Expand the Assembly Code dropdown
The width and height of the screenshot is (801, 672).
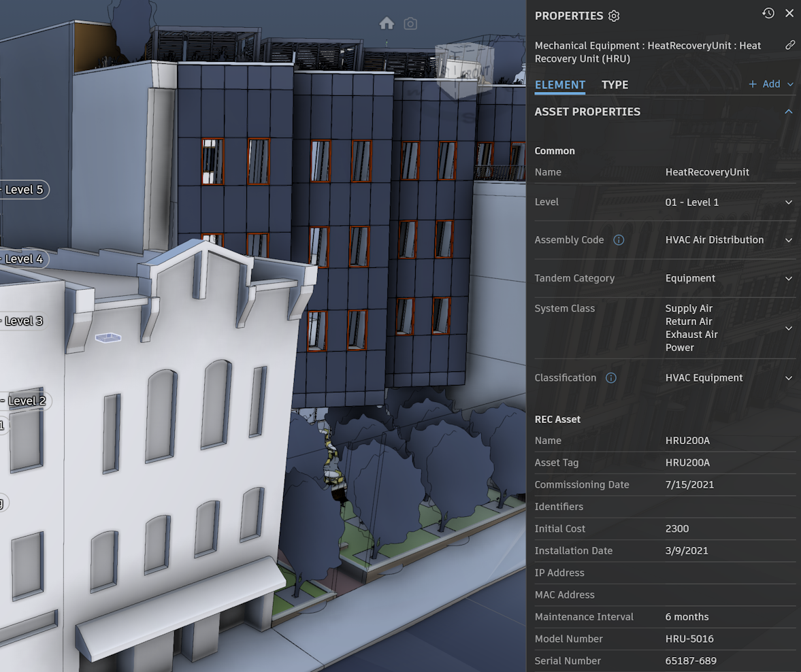(789, 240)
